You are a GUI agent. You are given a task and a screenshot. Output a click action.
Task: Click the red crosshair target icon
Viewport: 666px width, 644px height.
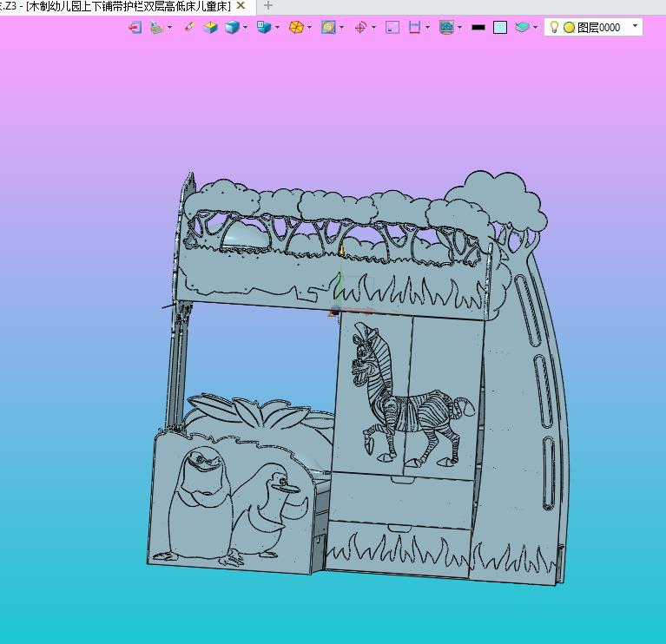(360, 28)
